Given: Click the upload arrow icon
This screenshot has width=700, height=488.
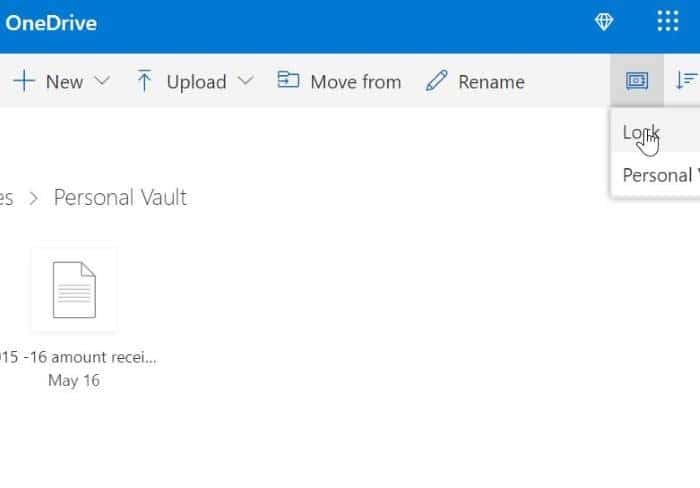Looking at the screenshot, I should pos(144,81).
